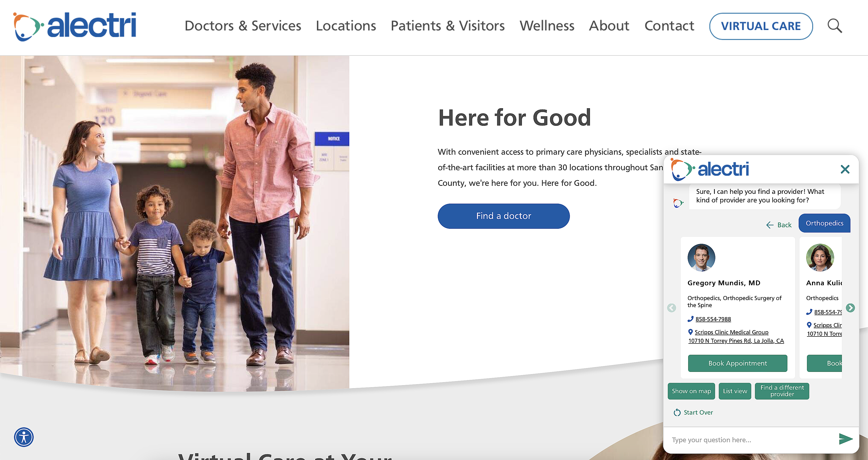Click Start Over refresh icon
The image size is (868, 460).
pyautogui.click(x=677, y=413)
